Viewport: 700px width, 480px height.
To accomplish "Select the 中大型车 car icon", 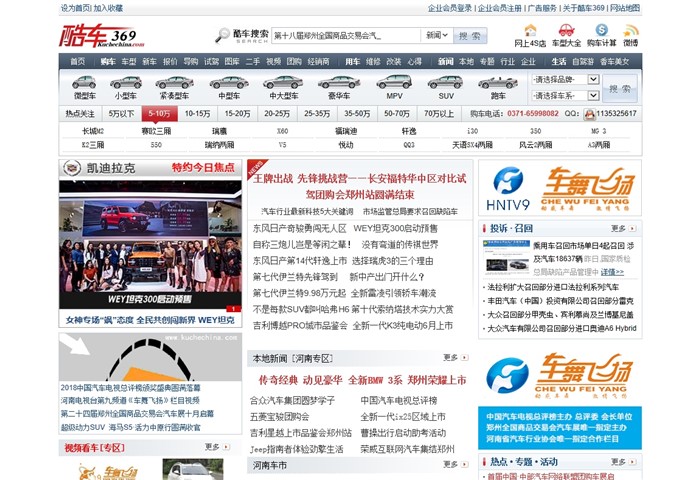I will pyautogui.click(x=283, y=82).
